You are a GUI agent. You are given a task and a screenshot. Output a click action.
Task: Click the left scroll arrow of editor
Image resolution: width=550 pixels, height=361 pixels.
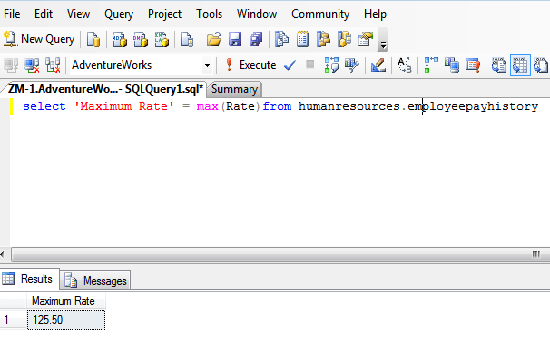[x=3, y=254]
